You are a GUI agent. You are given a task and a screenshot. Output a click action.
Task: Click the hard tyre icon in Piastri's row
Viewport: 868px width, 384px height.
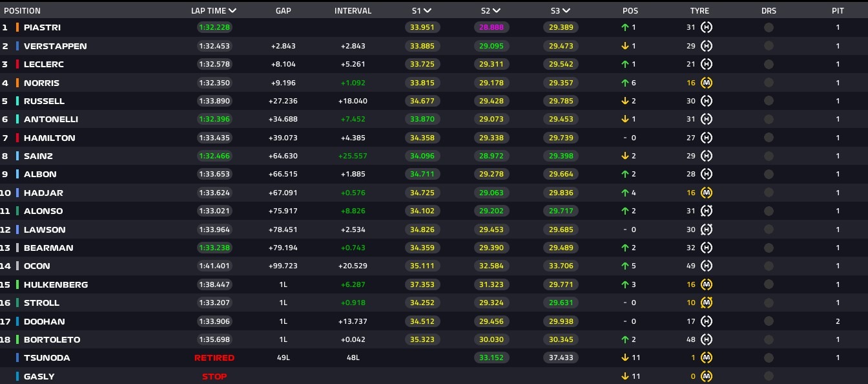tap(707, 27)
